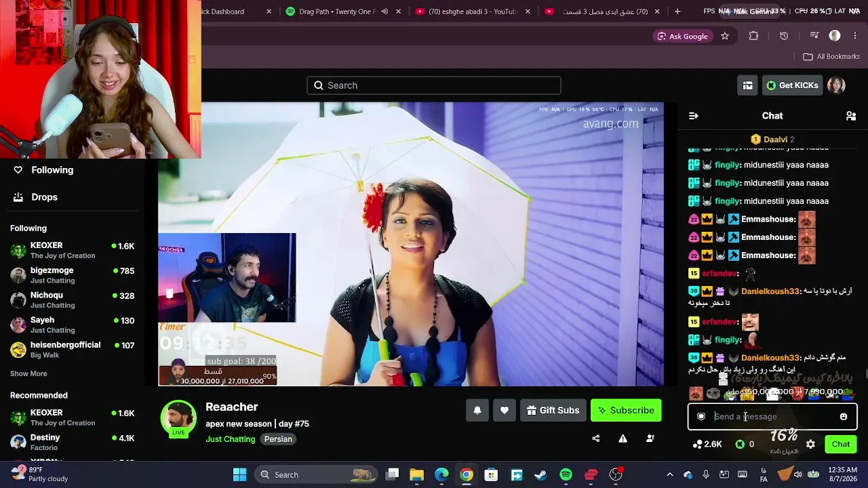Viewport: 868px width, 488px height.
Task: Bookmark this page with star icon
Action: click(x=725, y=36)
